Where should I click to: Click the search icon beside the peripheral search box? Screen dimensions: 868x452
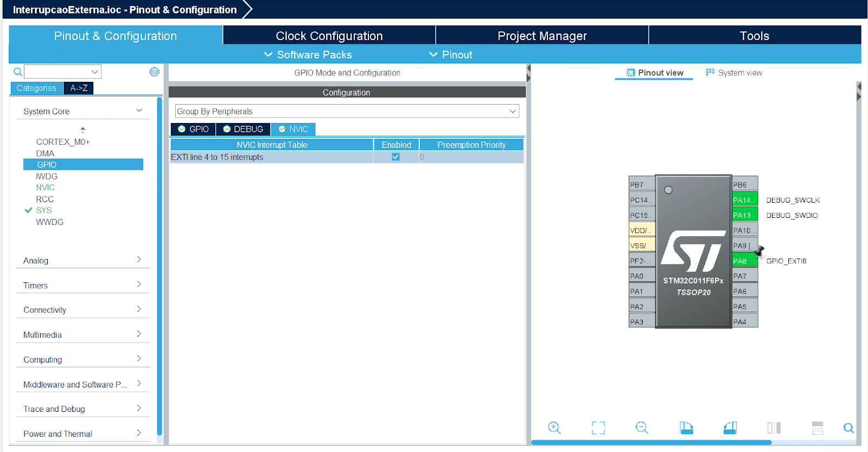tap(18, 72)
